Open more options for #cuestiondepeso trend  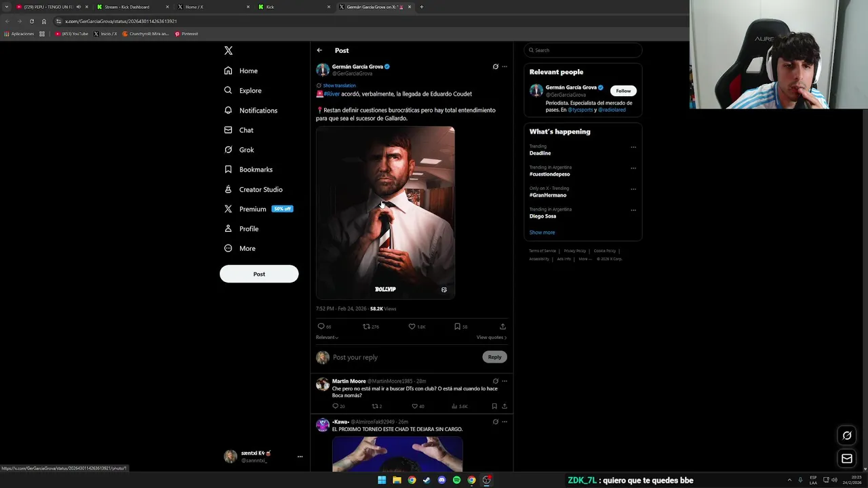[x=633, y=168]
